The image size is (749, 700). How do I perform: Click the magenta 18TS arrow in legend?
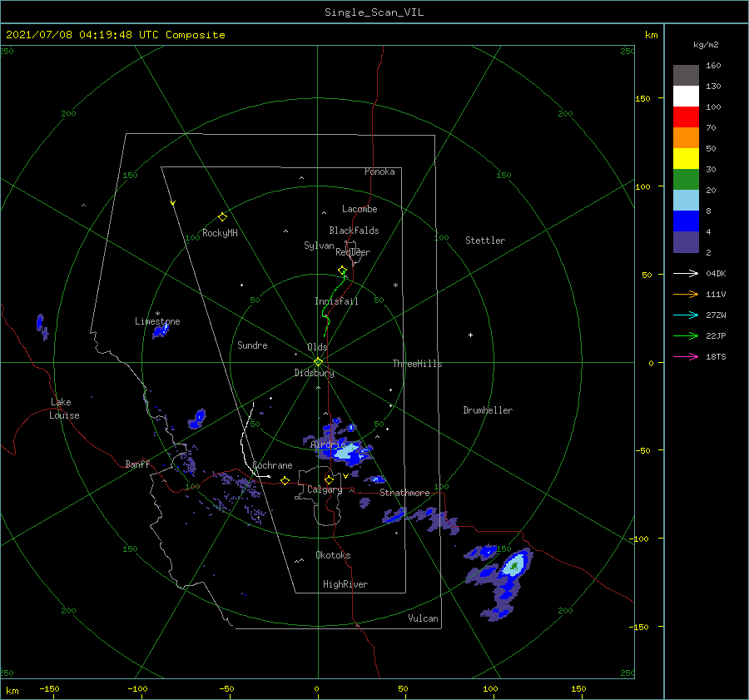point(686,356)
